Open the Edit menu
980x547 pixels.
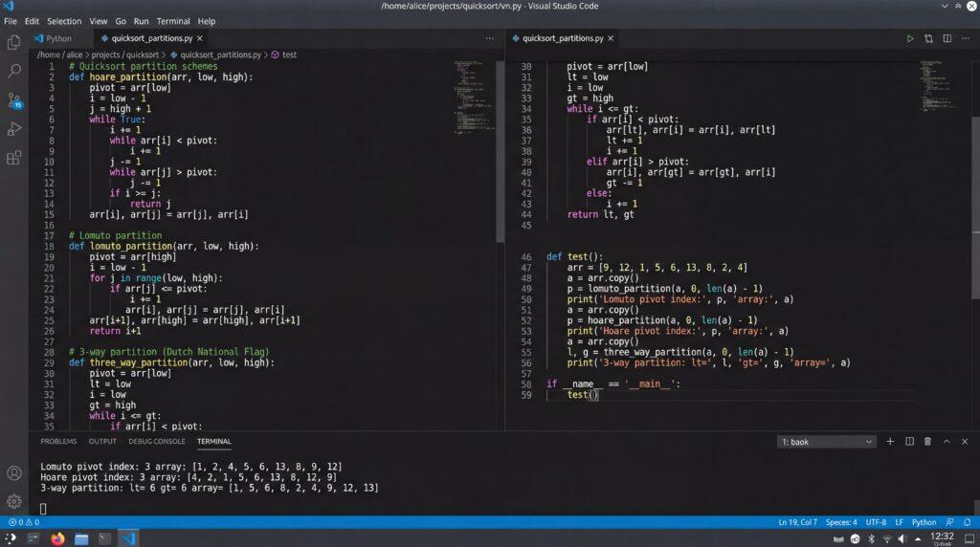pos(32,21)
